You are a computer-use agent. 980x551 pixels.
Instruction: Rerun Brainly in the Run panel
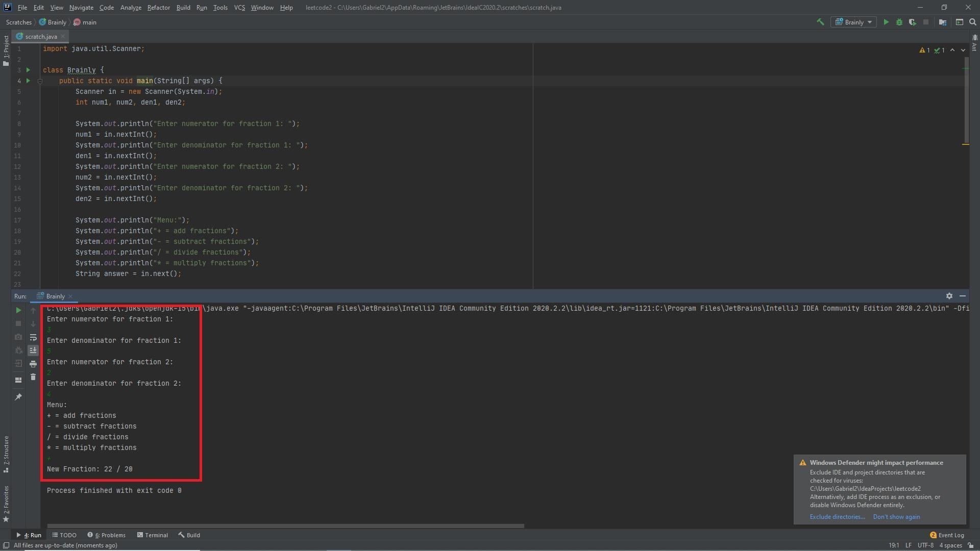[x=18, y=310]
